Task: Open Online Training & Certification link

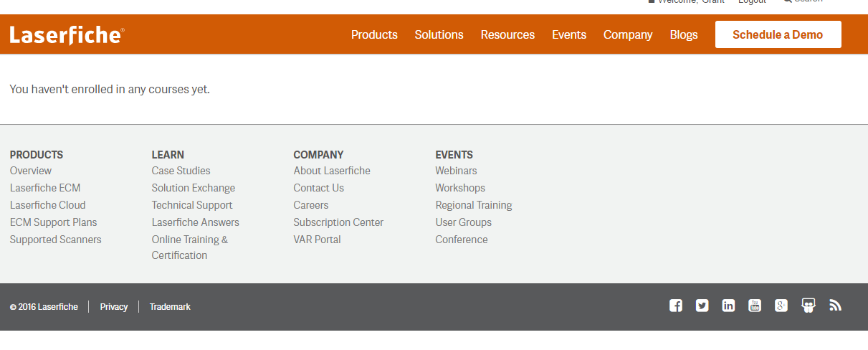Action: click(190, 247)
